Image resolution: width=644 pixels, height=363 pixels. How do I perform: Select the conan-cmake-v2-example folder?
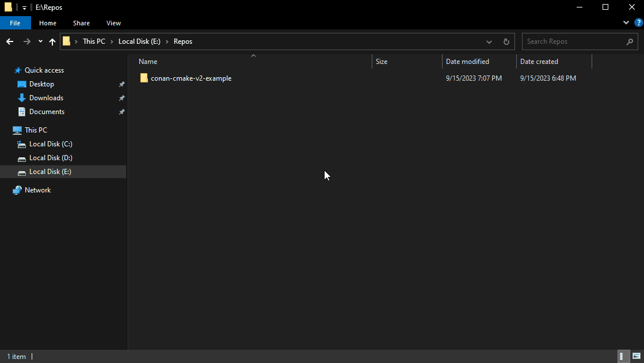(x=191, y=78)
